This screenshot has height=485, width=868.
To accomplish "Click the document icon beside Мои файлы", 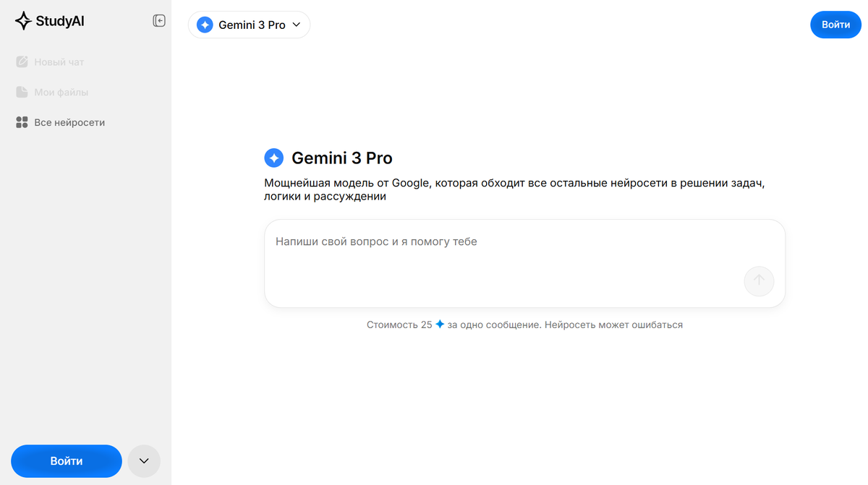I will (22, 93).
